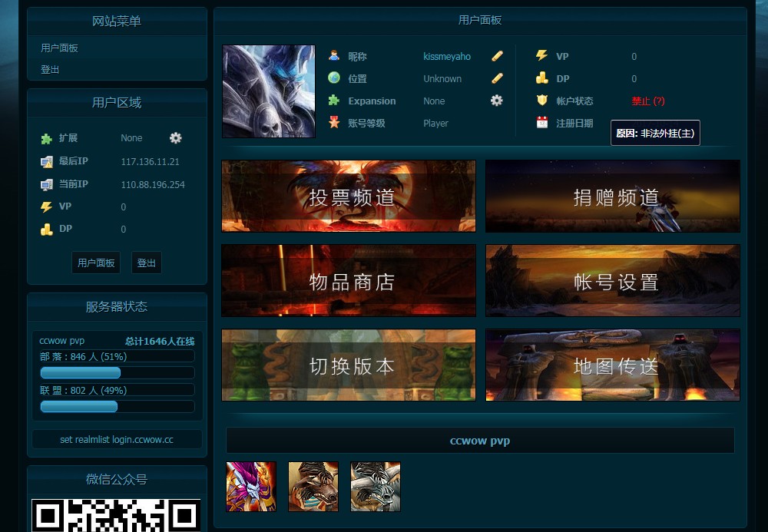Click the 注册日期 calendar icon

click(541, 124)
